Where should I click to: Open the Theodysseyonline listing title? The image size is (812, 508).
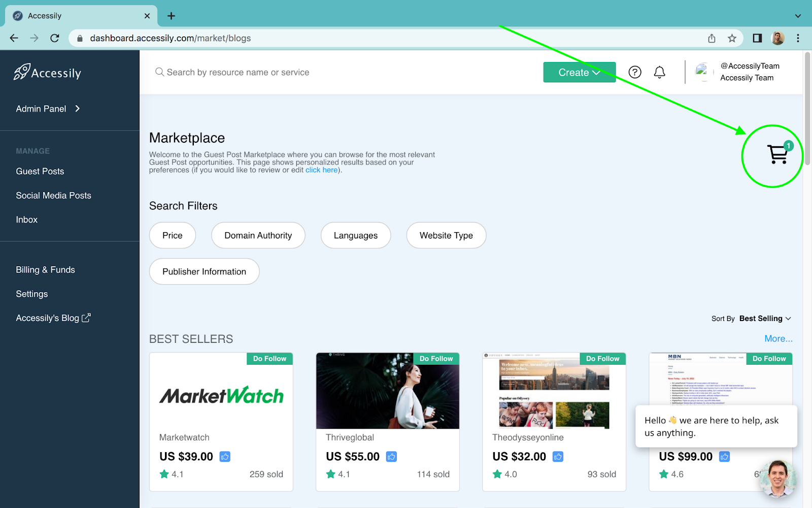click(x=528, y=437)
